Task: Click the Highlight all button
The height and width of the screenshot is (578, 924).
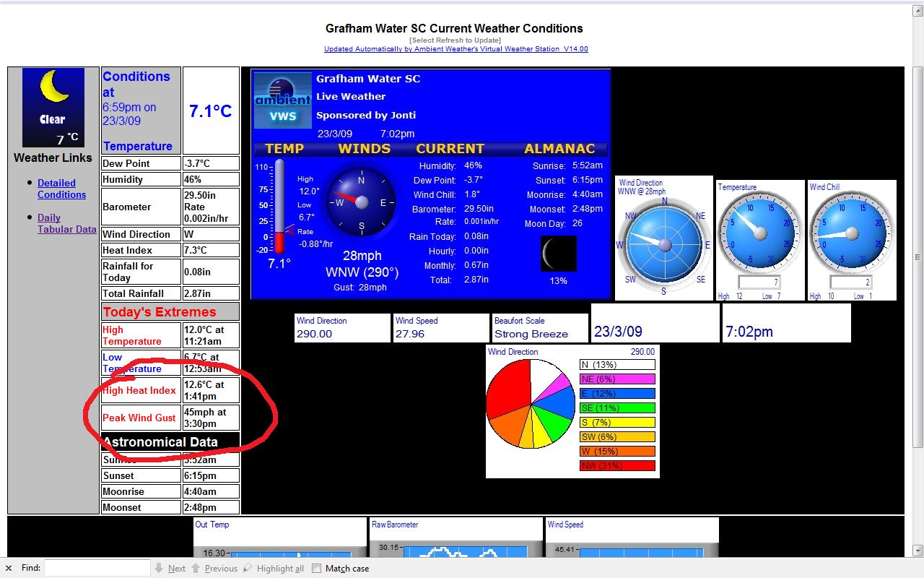Action: (274, 569)
